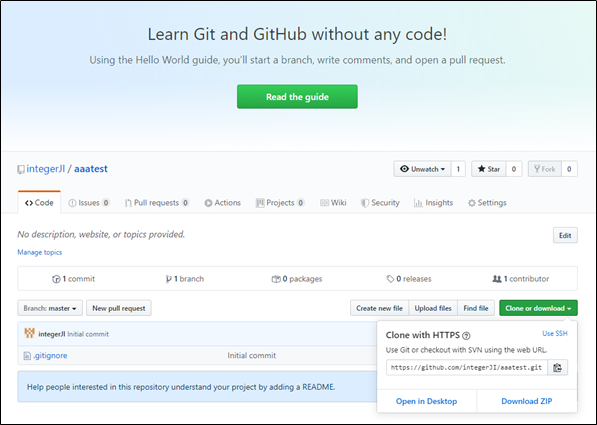
Task: Click the eye icon in Unwatch button
Action: tap(404, 169)
